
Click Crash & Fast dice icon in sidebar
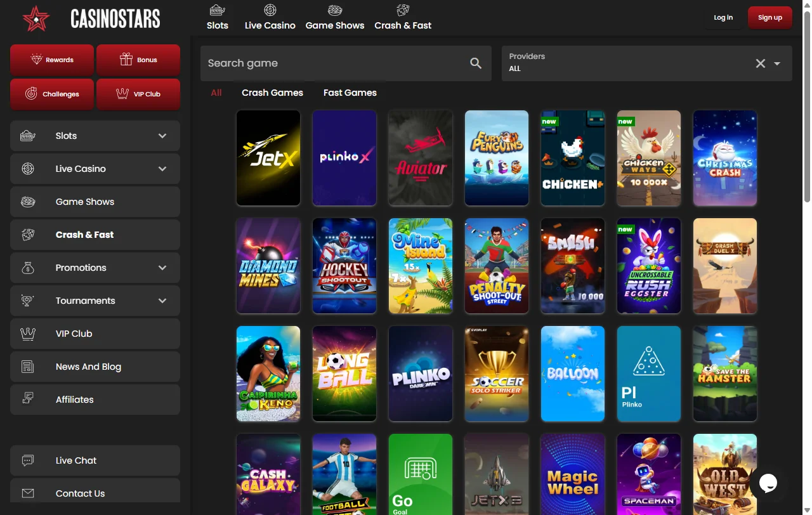click(x=27, y=235)
